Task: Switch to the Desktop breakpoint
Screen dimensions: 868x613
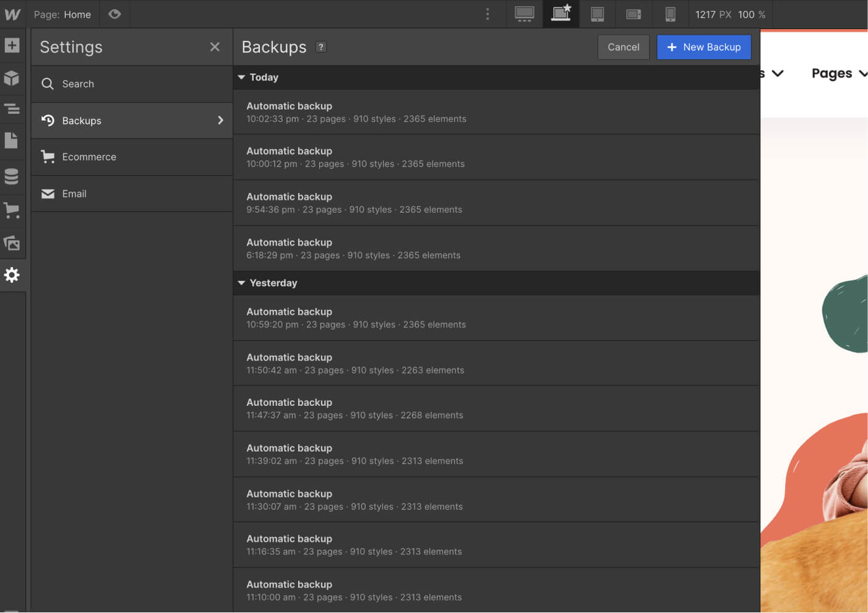Action: 524,14
